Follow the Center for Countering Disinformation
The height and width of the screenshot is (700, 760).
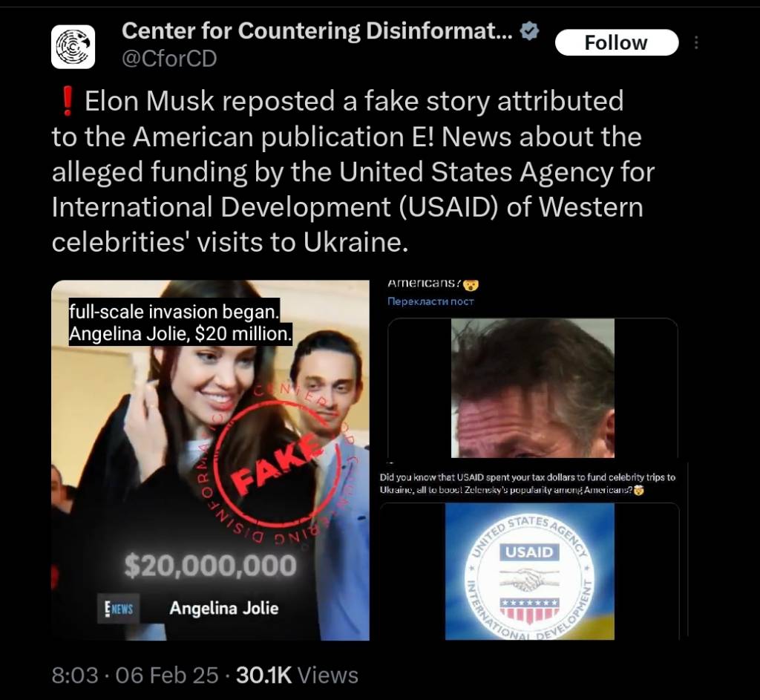click(x=617, y=42)
